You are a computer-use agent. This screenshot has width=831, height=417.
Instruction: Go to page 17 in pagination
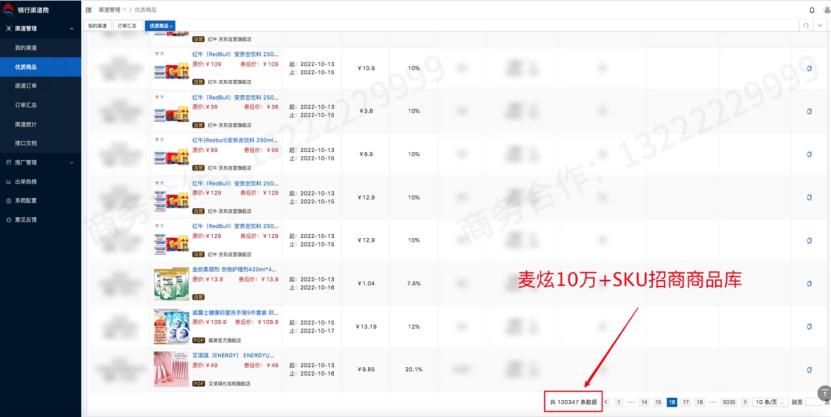[686, 402]
